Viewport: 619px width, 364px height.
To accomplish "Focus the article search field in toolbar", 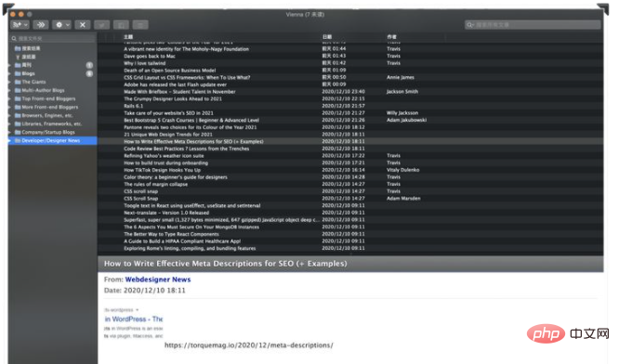I will pyautogui.click(x=533, y=25).
